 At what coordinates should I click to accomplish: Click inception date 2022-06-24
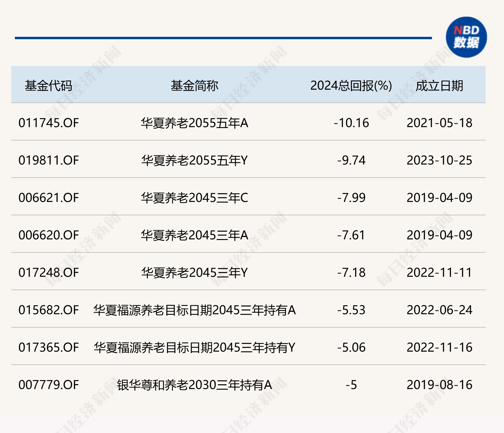pyautogui.click(x=440, y=310)
